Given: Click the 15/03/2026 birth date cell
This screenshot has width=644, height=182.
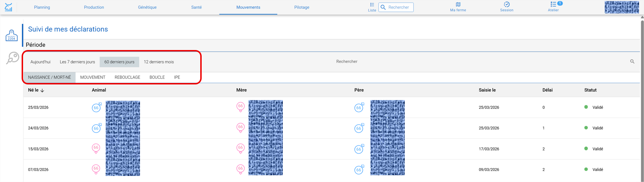Looking at the screenshot, I should 38,149.
